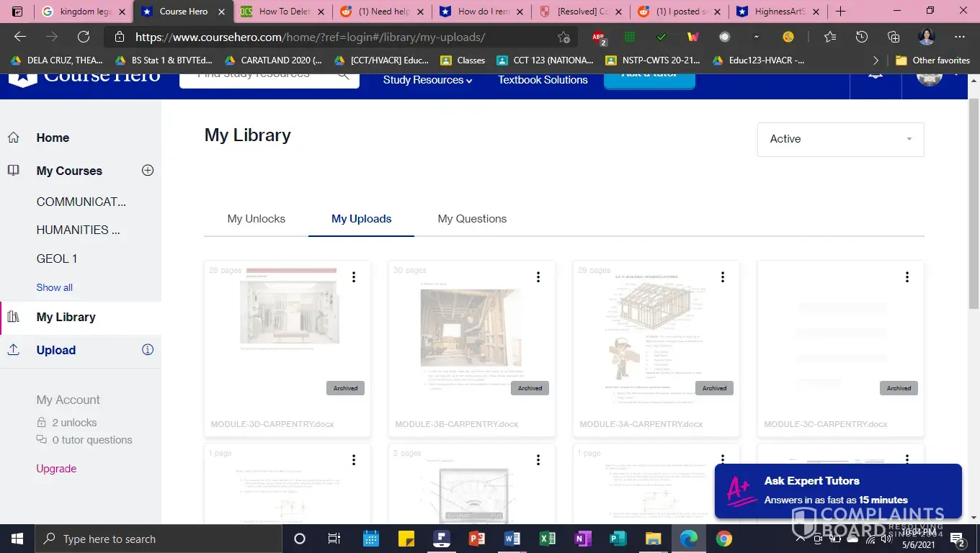Open three-dot menu on MODULE-3C-CARPENTRY.docx card
This screenshot has height=553, width=980.
[x=907, y=277]
